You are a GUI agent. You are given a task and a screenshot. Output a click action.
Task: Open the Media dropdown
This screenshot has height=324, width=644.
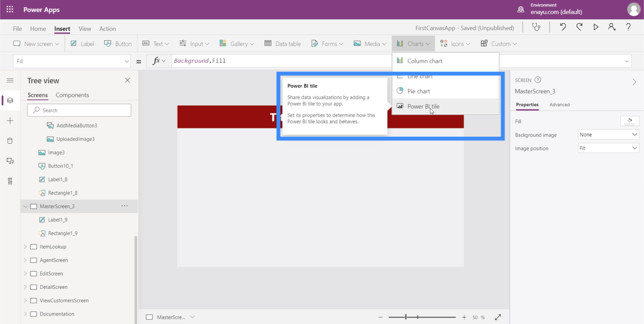(x=370, y=44)
